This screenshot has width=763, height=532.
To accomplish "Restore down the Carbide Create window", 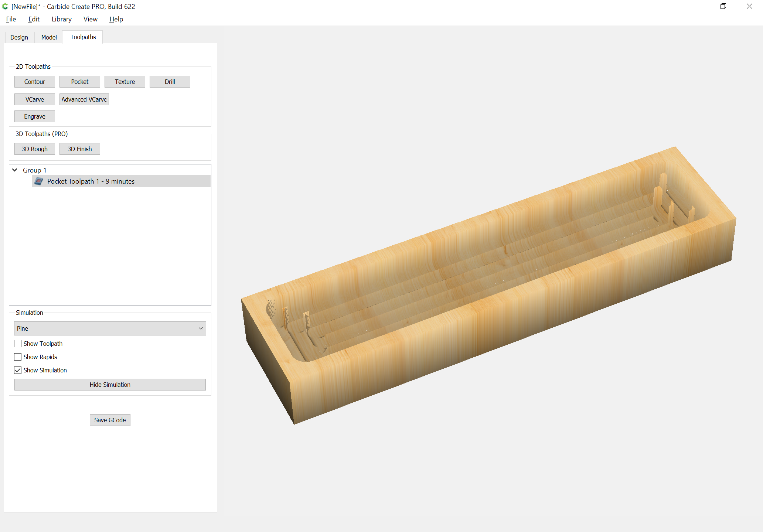I will [x=723, y=6].
